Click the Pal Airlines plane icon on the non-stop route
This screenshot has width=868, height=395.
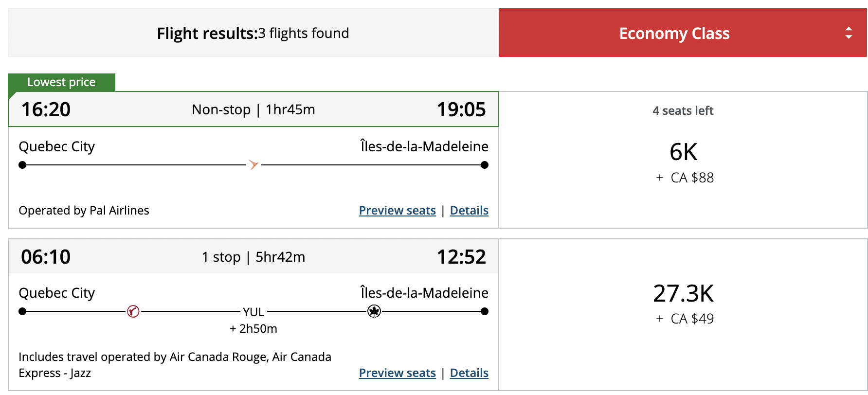[253, 165]
